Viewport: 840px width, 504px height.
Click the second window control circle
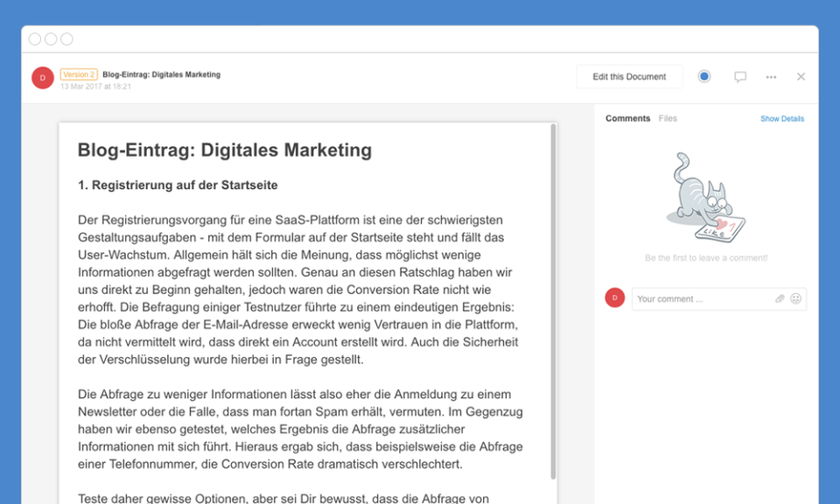(x=51, y=39)
